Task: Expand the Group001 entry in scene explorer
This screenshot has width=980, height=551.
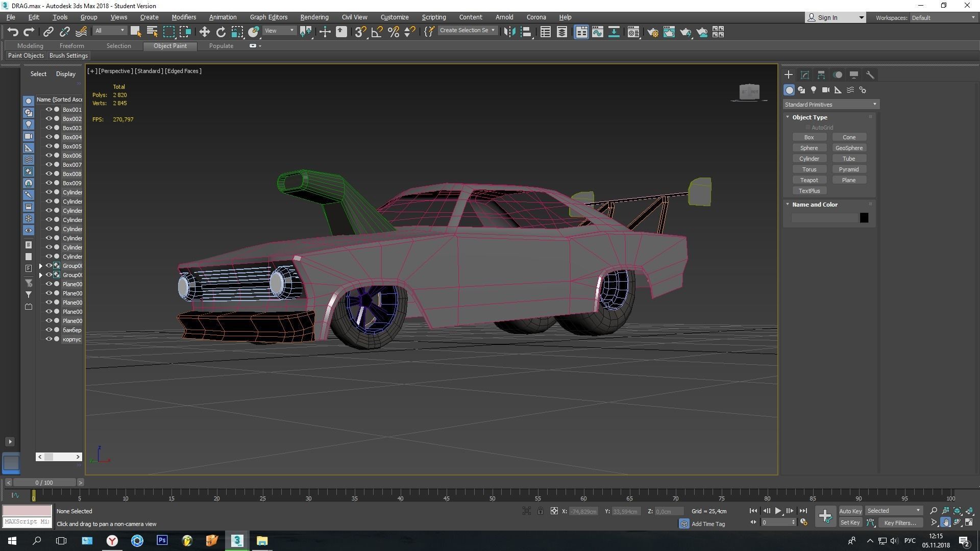Action: tap(40, 266)
